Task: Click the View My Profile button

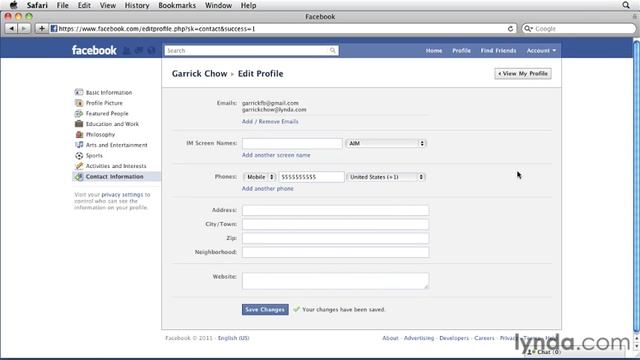Action: (523, 73)
